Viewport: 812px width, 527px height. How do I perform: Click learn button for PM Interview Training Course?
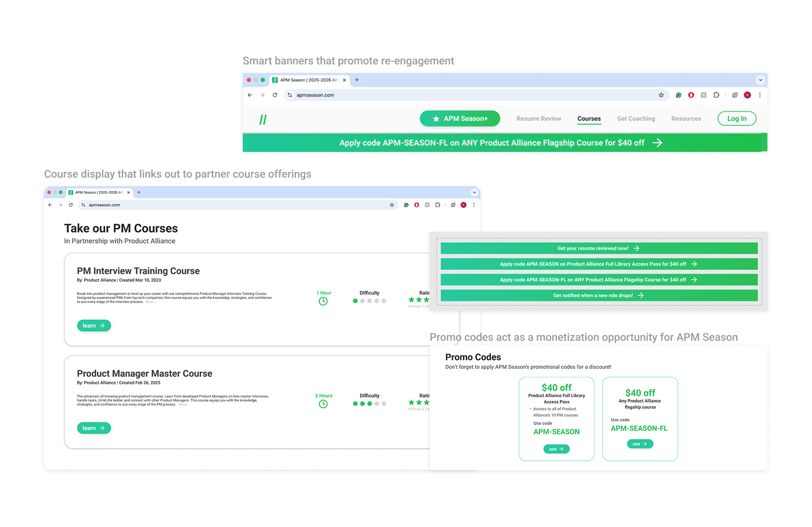[x=94, y=326]
